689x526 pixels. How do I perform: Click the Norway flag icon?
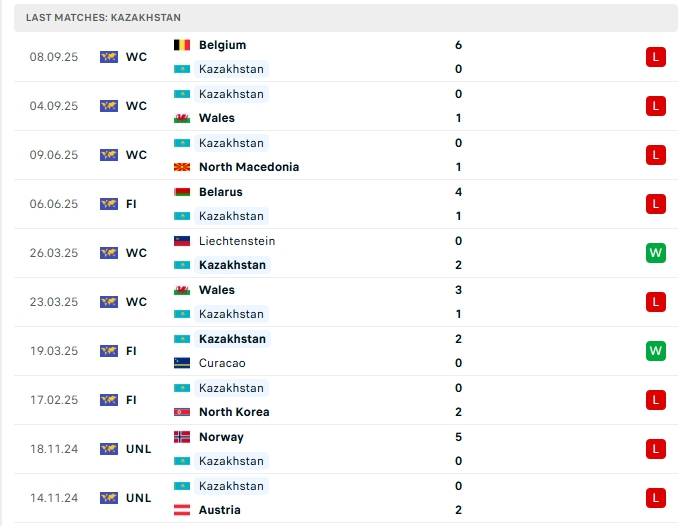point(182,437)
